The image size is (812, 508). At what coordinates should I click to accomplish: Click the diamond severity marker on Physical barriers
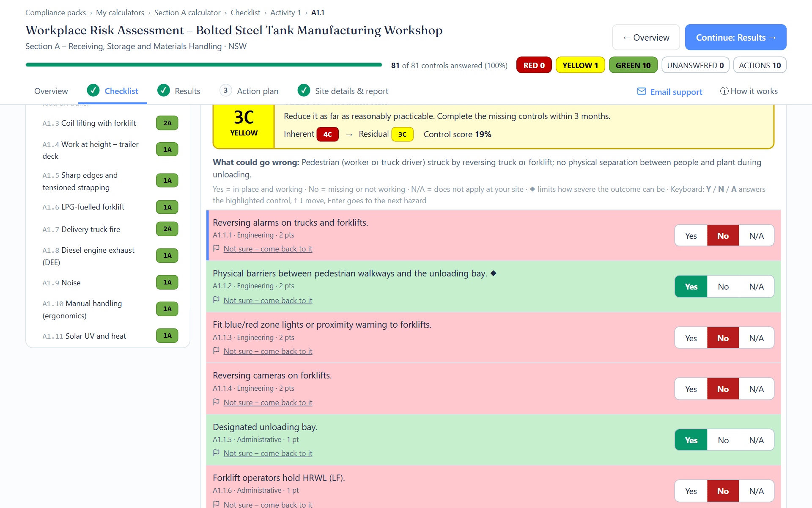click(493, 273)
